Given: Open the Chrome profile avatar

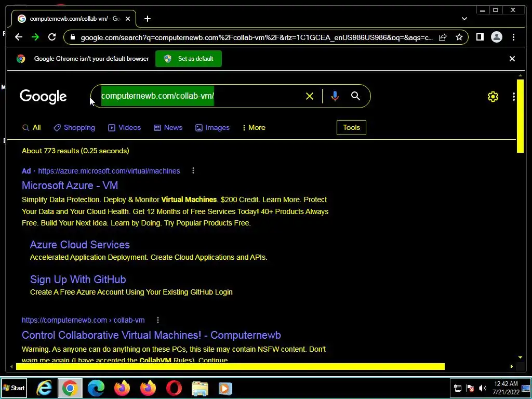Looking at the screenshot, I should click(496, 37).
